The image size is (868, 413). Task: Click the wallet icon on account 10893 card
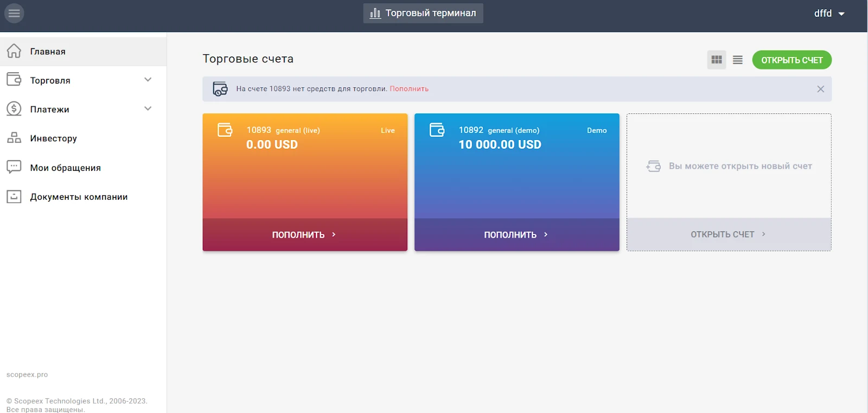click(225, 130)
